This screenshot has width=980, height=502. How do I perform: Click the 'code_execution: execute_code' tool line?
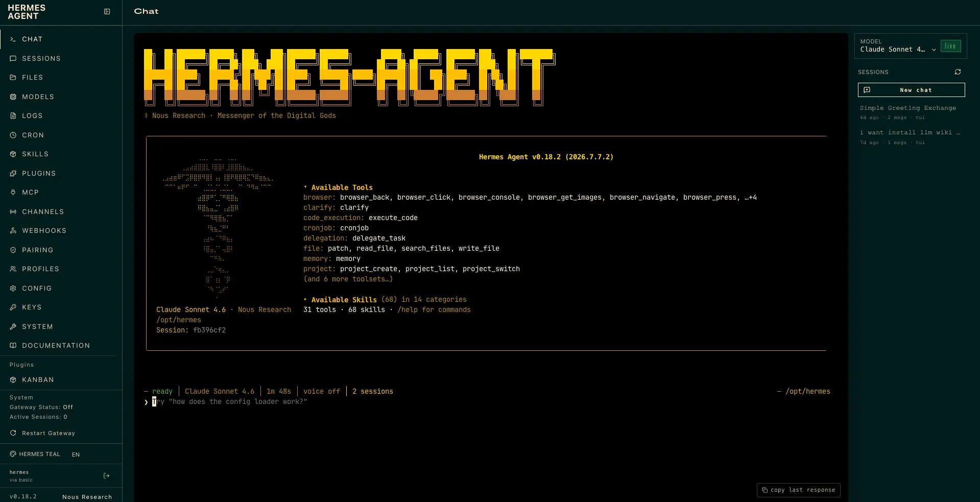point(361,218)
